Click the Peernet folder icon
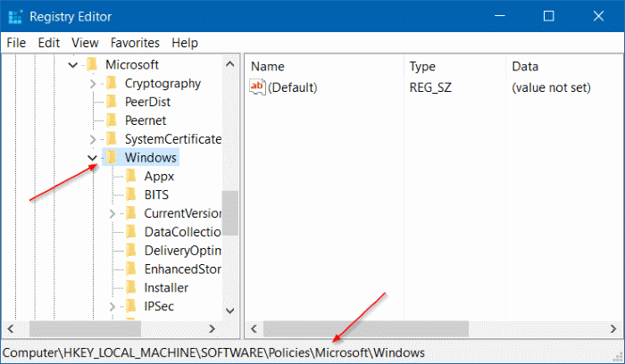Viewport: 625px width, 364px height. pos(112,120)
